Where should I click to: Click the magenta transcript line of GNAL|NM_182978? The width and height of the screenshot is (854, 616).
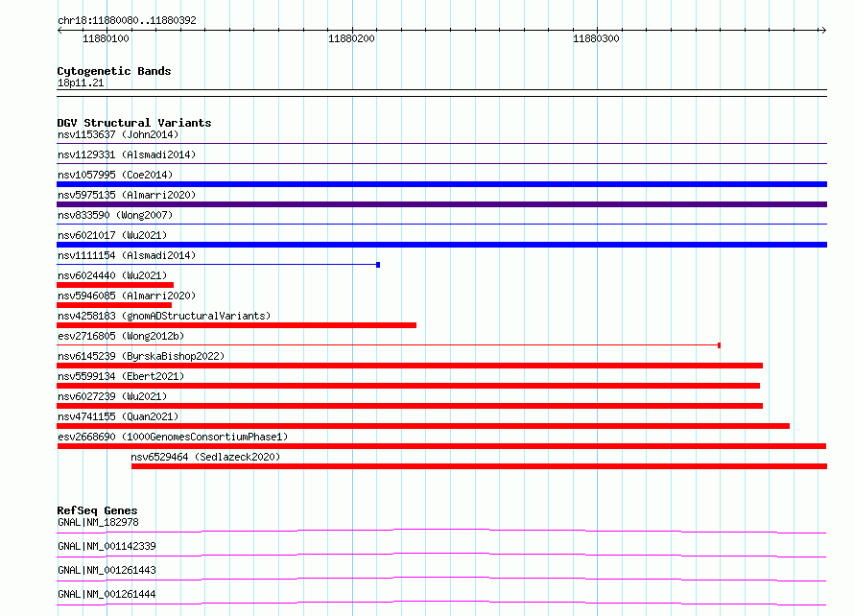point(441,531)
